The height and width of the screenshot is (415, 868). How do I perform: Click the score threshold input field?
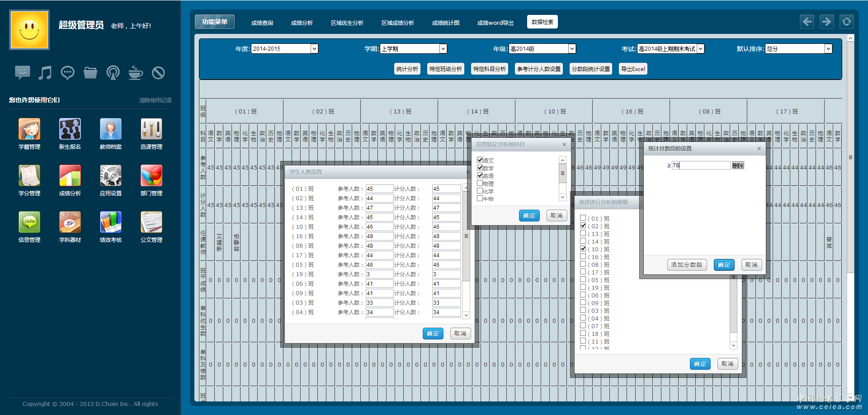pos(701,165)
